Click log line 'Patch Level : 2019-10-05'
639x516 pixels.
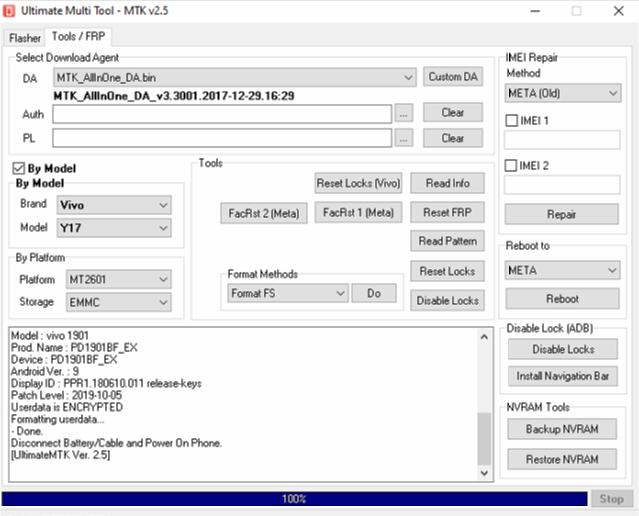66,395
